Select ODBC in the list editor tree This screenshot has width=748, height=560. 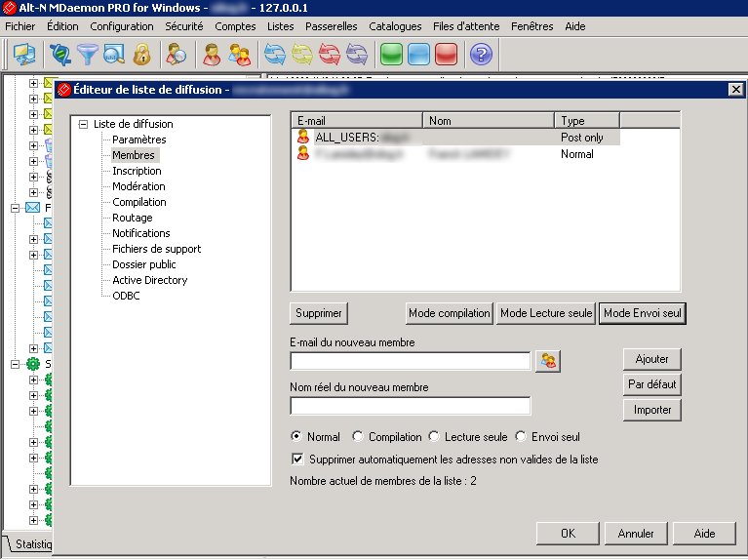click(126, 296)
